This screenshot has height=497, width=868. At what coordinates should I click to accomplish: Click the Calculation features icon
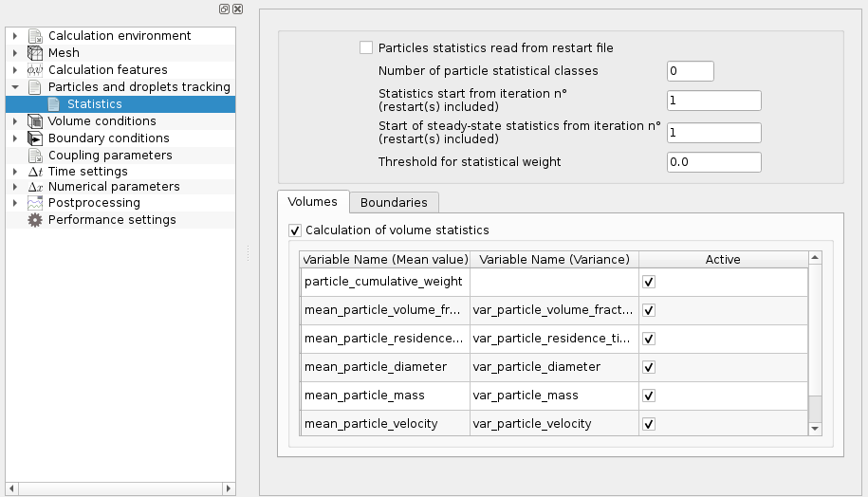(x=36, y=70)
